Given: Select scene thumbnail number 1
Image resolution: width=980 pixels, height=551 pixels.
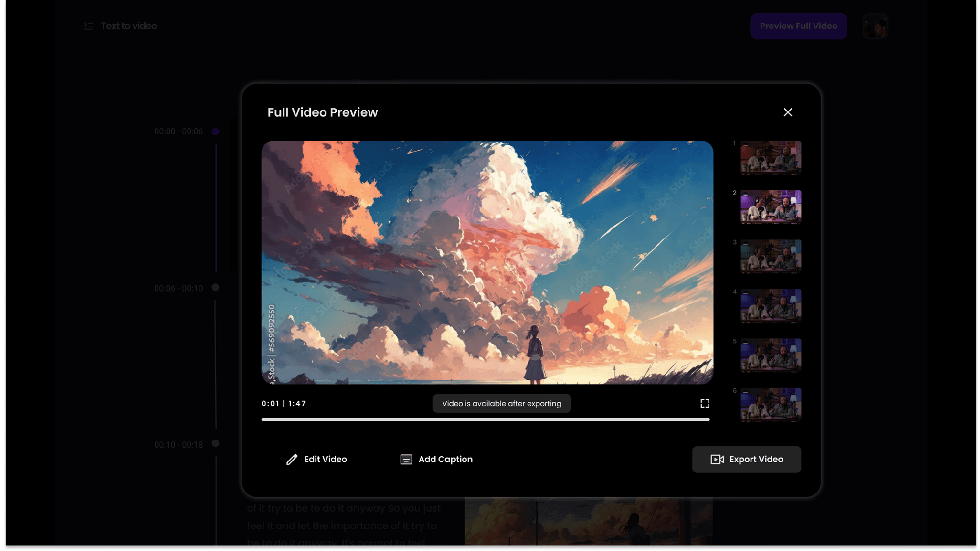Looking at the screenshot, I should 770,157.
